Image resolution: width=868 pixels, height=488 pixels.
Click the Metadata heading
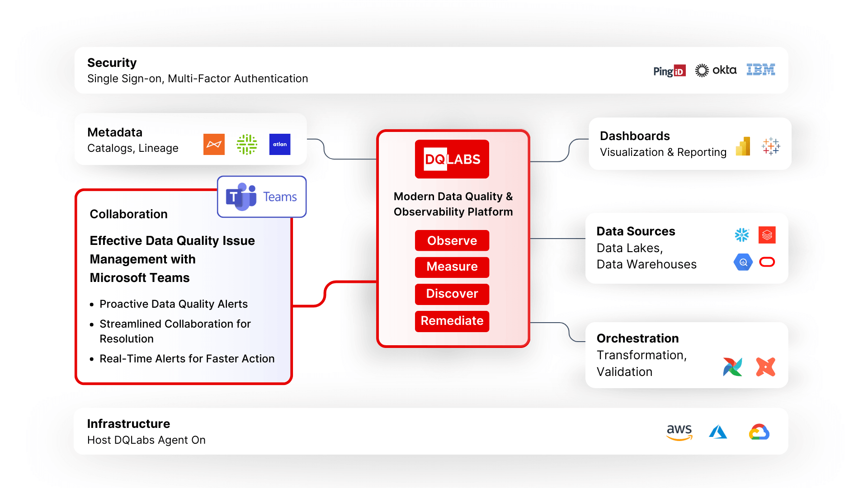pos(115,132)
